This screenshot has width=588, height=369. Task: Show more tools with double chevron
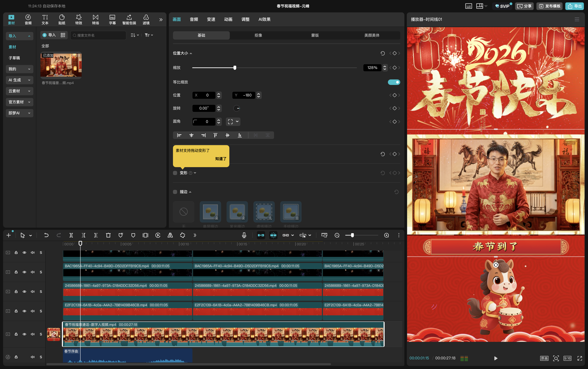tap(195, 235)
